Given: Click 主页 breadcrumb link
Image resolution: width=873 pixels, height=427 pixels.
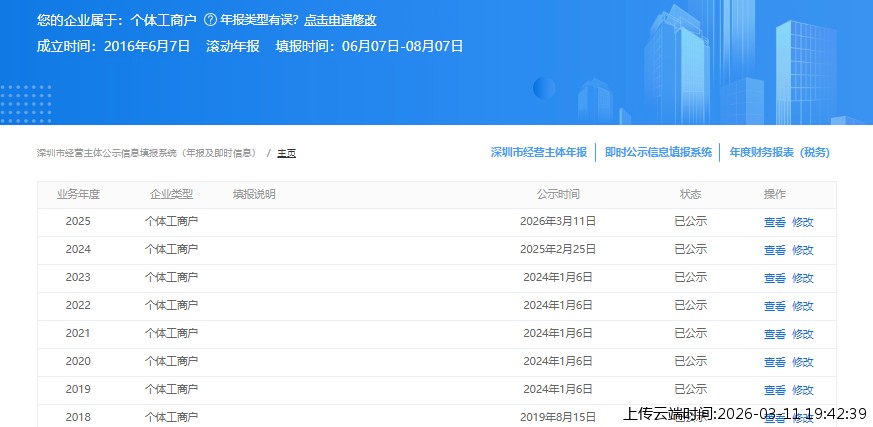Looking at the screenshot, I should pyautogui.click(x=286, y=153).
